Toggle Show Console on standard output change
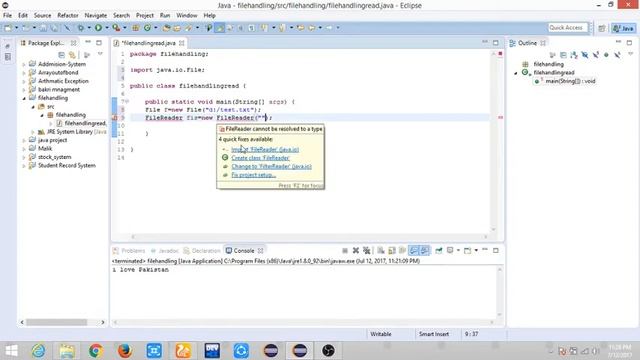 pos(414,251)
